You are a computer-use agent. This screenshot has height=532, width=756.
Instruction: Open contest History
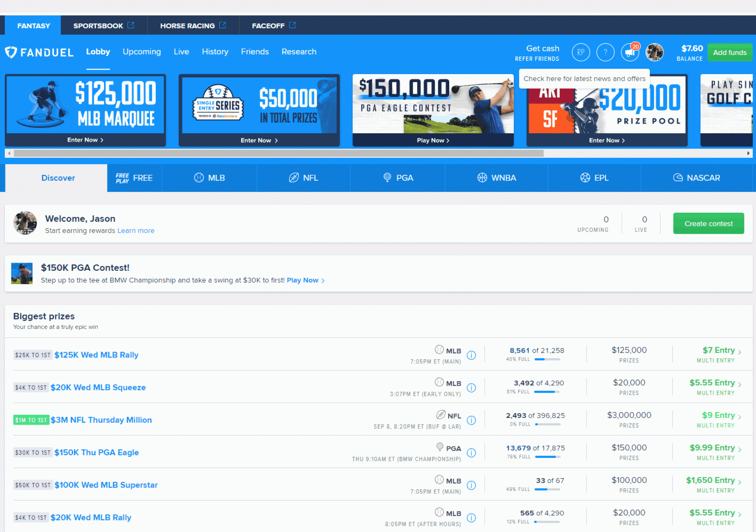pyautogui.click(x=215, y=52)
